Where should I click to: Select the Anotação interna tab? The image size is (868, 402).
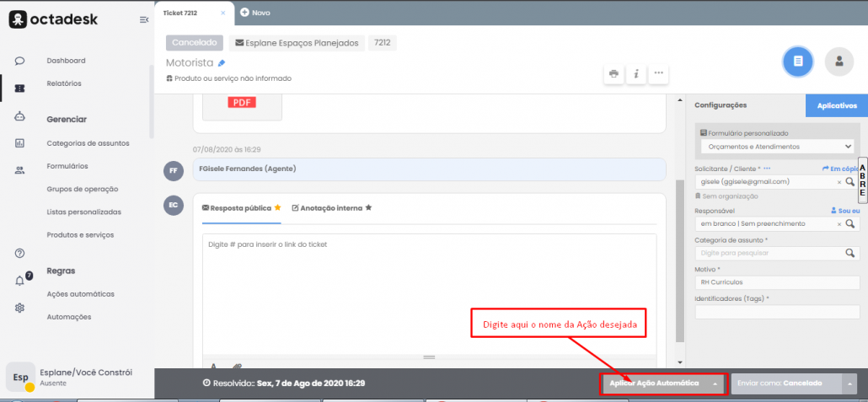pos(330,207)
